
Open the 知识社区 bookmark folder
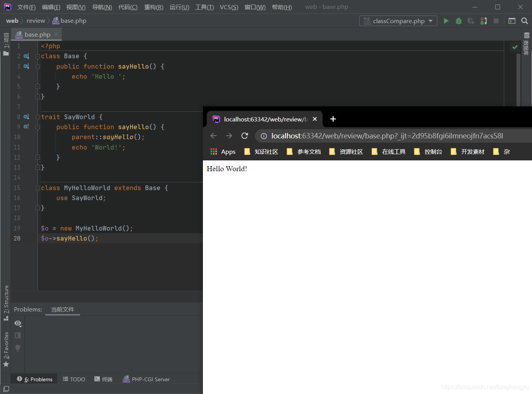pyautogui.click(x=261, y=152)
